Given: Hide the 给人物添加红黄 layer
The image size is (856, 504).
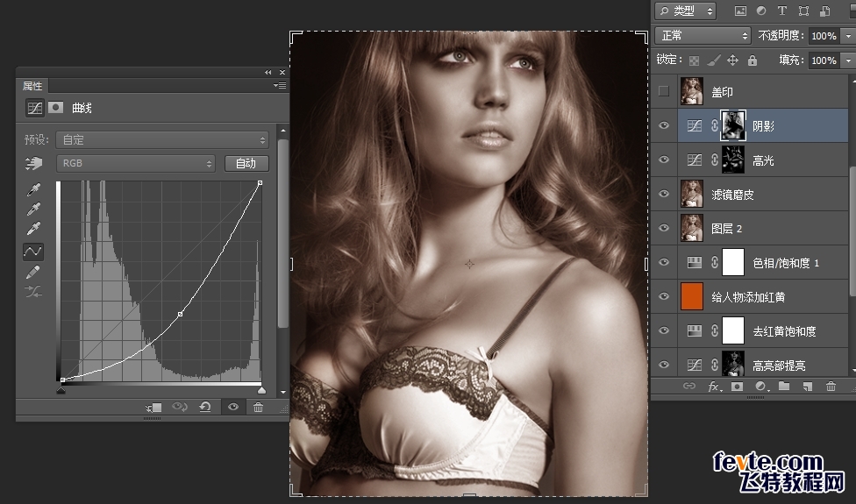Looking at the screenshot, I should (664, 296).
